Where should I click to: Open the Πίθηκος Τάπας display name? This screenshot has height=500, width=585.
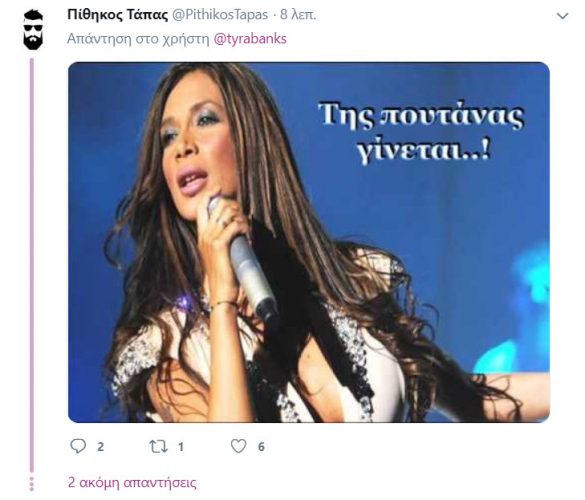(118, 15)
